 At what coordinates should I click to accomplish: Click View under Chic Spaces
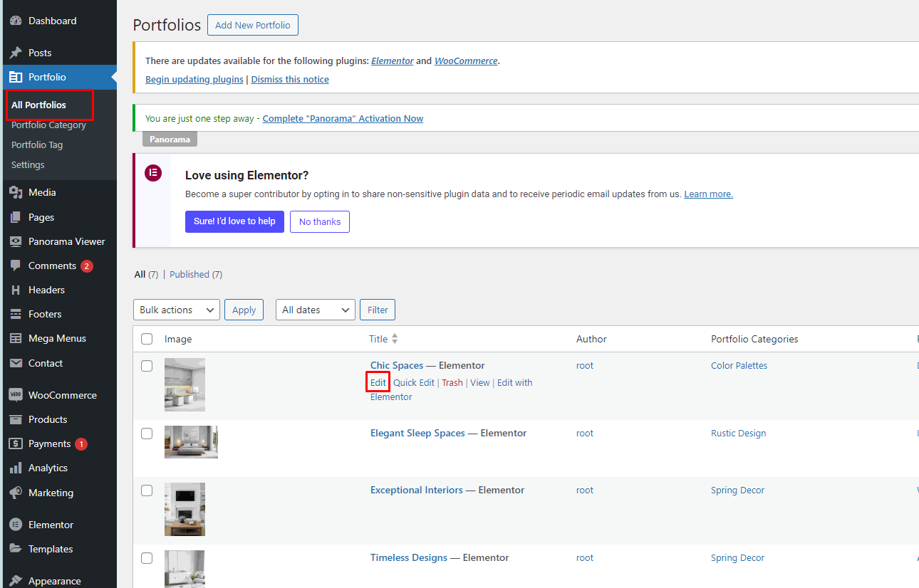(x=480, y=382)
